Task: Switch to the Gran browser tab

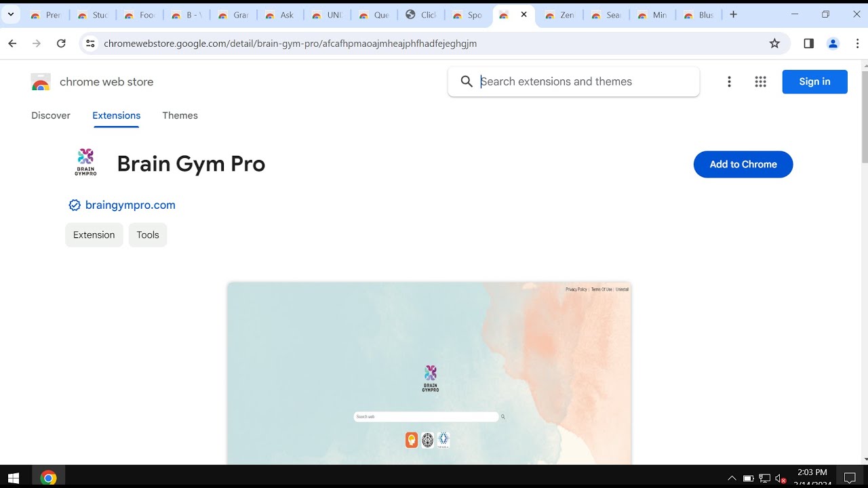Action: [233, 15]
